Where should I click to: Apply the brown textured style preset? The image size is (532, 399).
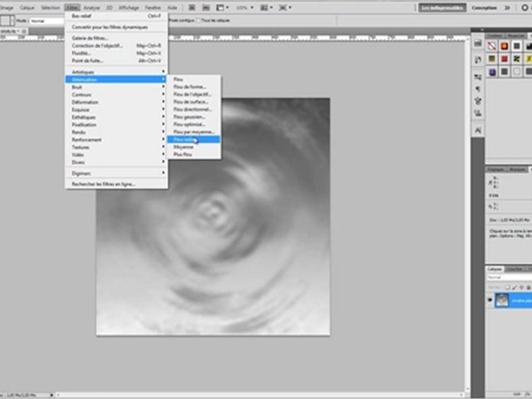click(x=492, y=59)
